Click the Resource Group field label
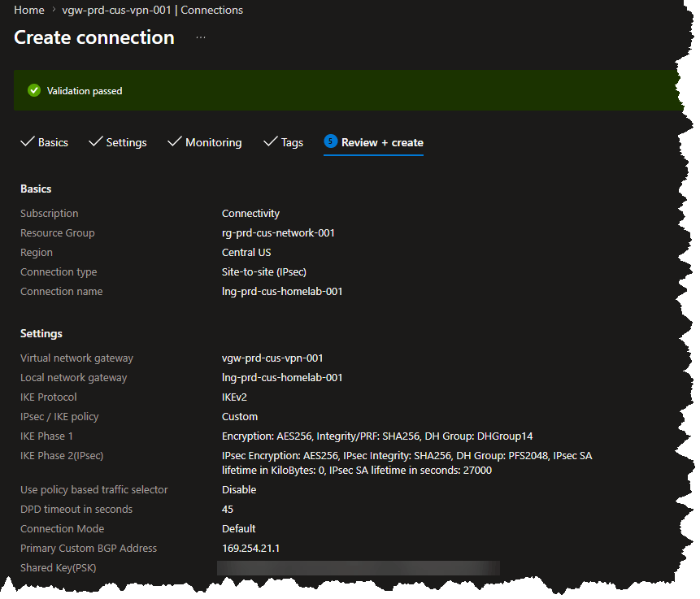This screenshot has width=700, height=599. (x=57, y=233)
